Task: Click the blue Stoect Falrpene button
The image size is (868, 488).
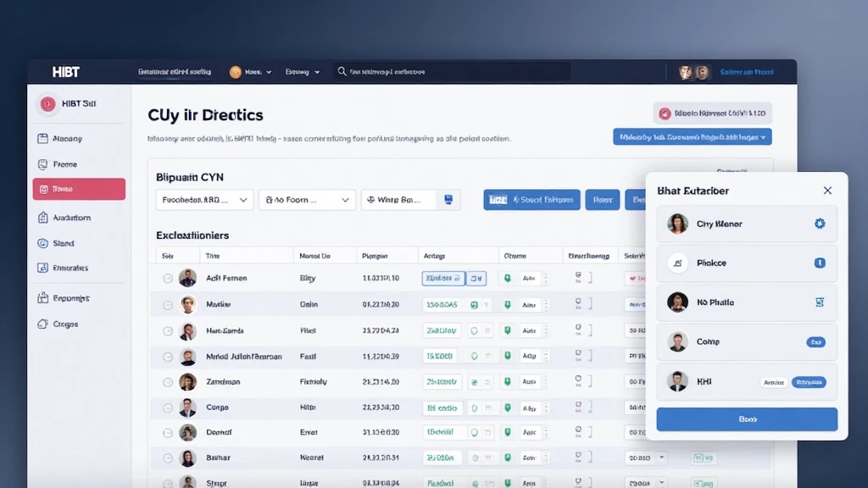Action: [x=531, y=200]
